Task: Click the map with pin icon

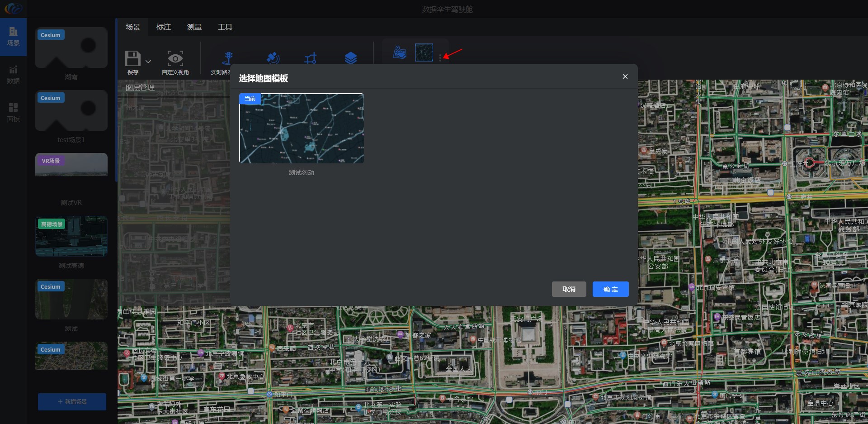Action: click(x=399, y=52)
